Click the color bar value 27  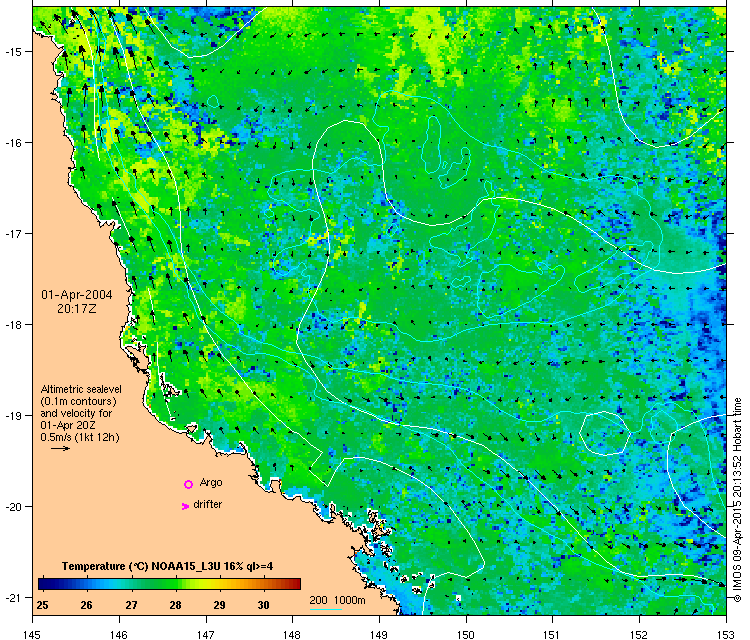click(131, 605)
